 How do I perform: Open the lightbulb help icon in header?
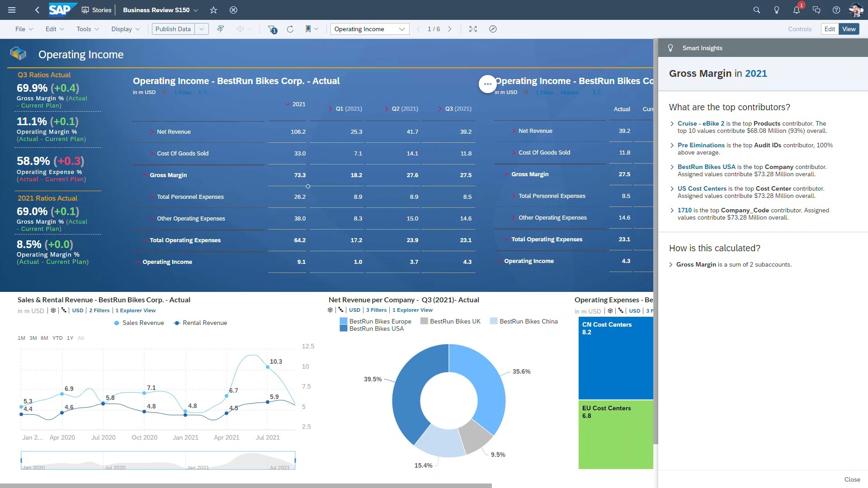click(777, 10)
